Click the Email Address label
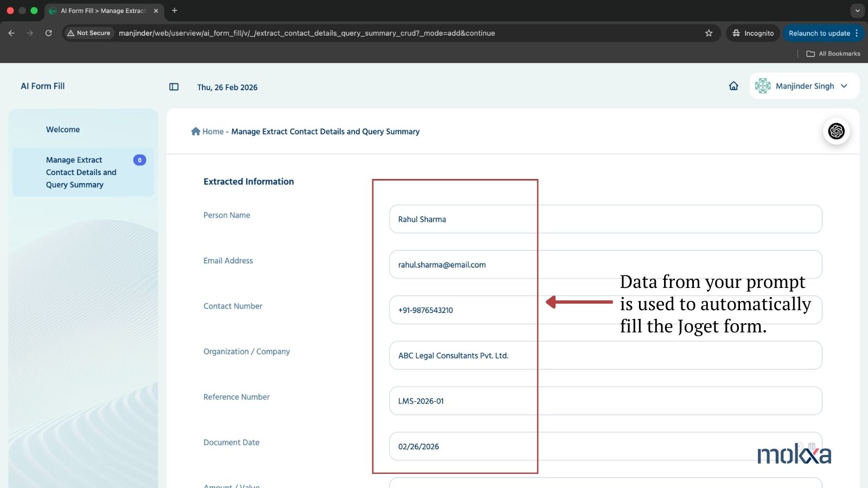This screenshot has width=868, height=488. tap(228, 261)
